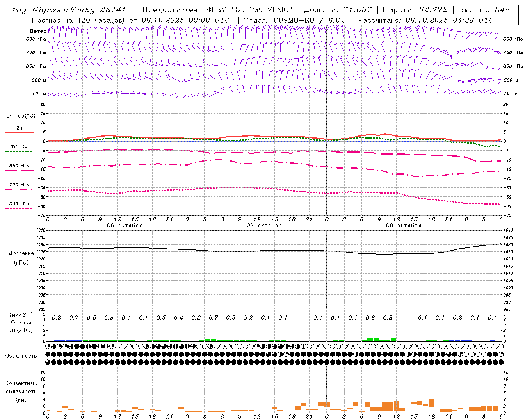Click the 1040 value on left pressure axis
The image size is (525, 420).
[x=41, y=231]
